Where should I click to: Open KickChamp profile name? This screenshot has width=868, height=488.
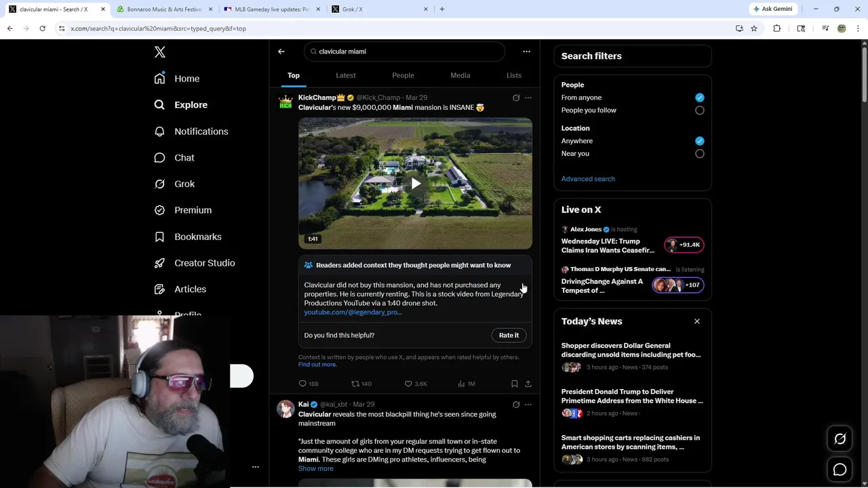click(x=317, y=98)
